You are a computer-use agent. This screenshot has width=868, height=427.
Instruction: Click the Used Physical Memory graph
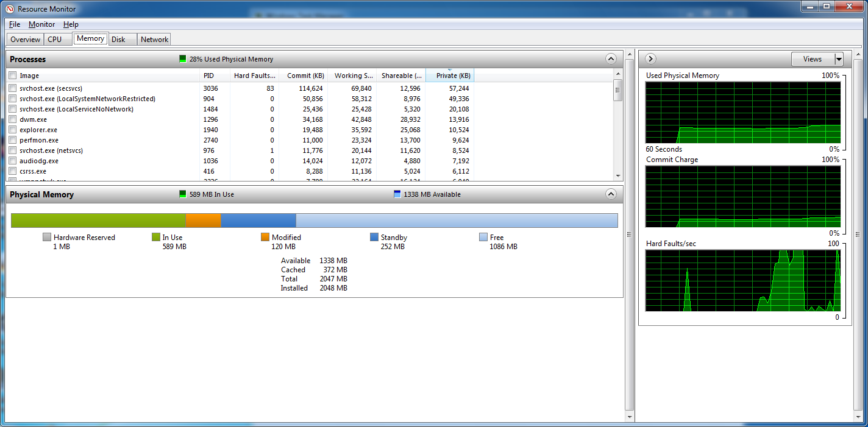click(x=743, y=112)
